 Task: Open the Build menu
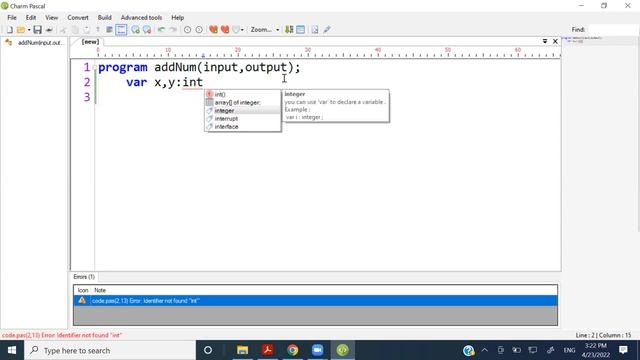pos(104,18)
